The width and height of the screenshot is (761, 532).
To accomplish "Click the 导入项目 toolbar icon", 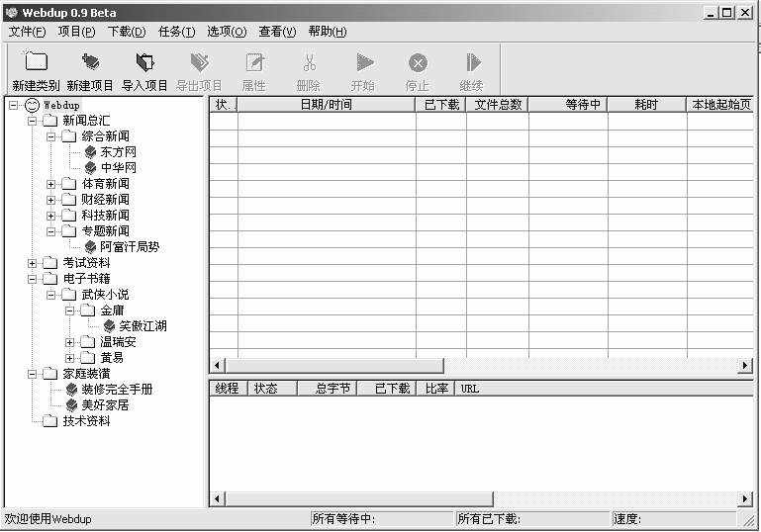I will point(144,61).
